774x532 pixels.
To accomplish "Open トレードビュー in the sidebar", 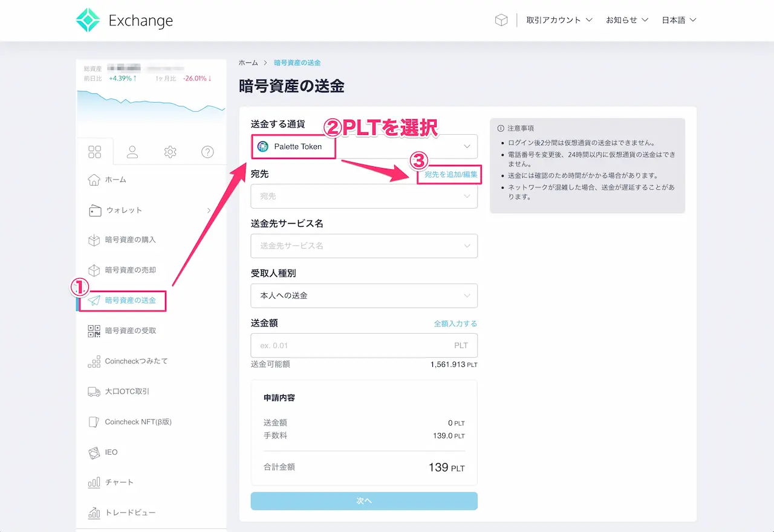I will coord(131,513).
